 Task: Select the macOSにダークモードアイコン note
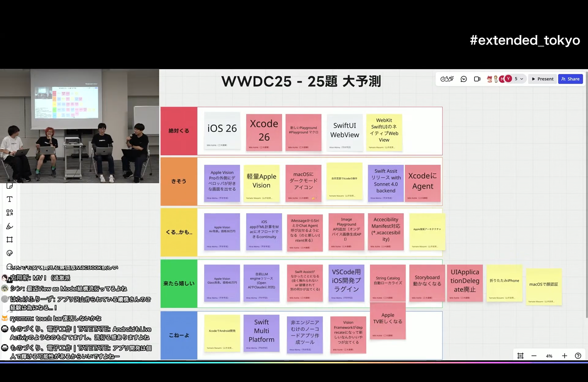coord(304,183)
